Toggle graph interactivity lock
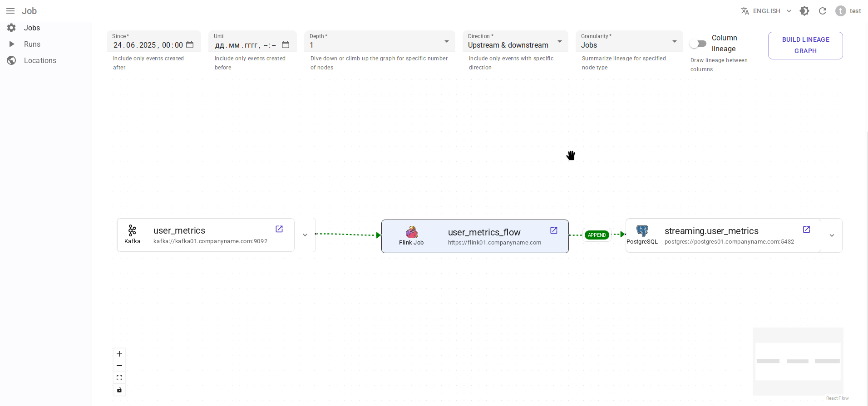 pos(119,390)
